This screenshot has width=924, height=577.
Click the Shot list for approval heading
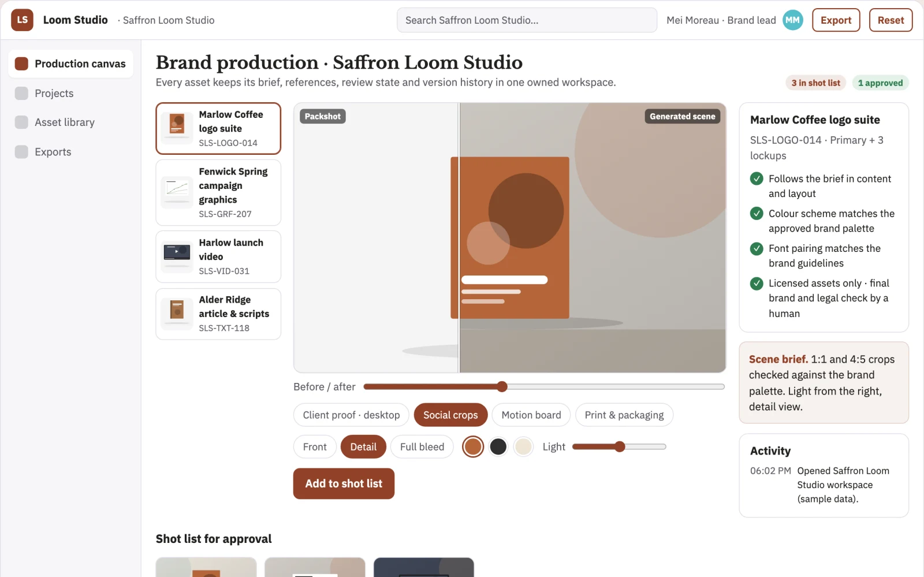pyautogui.click(x=214, y=538)
